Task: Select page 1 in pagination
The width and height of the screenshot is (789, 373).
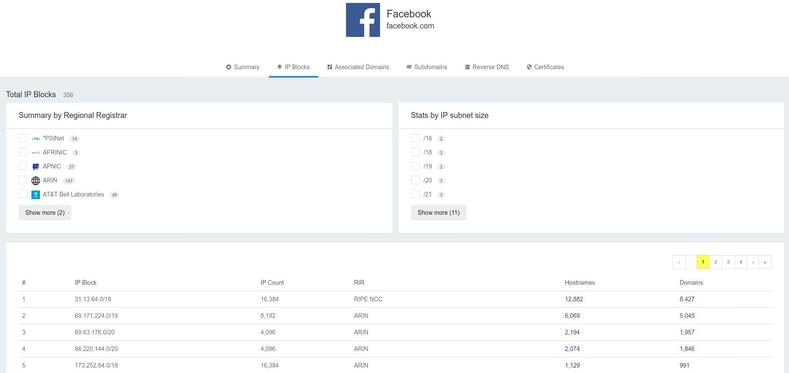Action: click(x=703, y=262)
